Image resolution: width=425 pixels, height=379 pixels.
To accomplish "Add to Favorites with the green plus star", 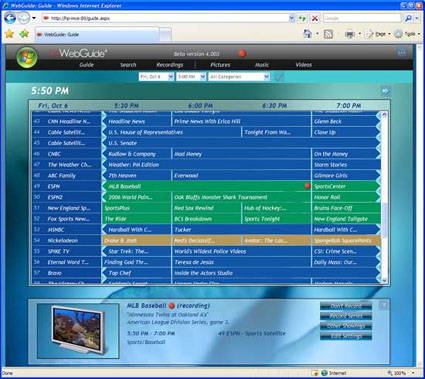I will tap(24, 34).
